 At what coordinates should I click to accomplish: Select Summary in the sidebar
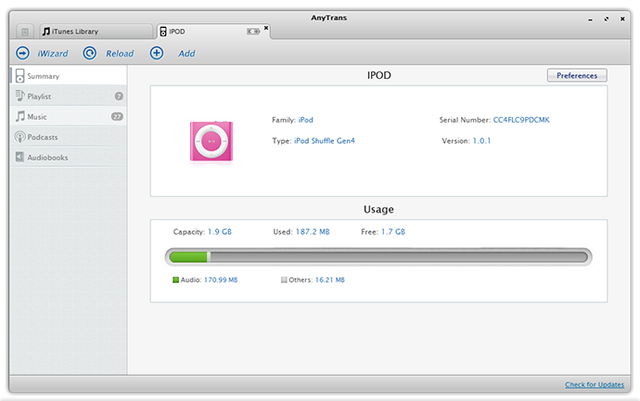pos(68,76)
